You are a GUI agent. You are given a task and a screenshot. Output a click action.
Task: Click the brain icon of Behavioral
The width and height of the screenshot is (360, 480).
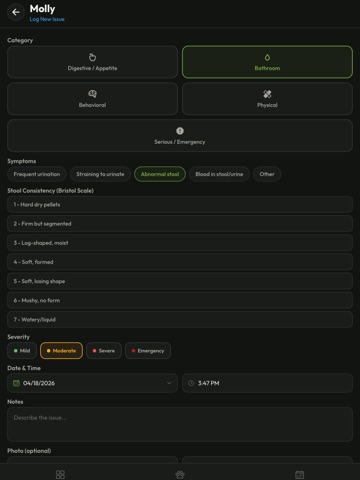pyautogui.click(x=92, y=94)
